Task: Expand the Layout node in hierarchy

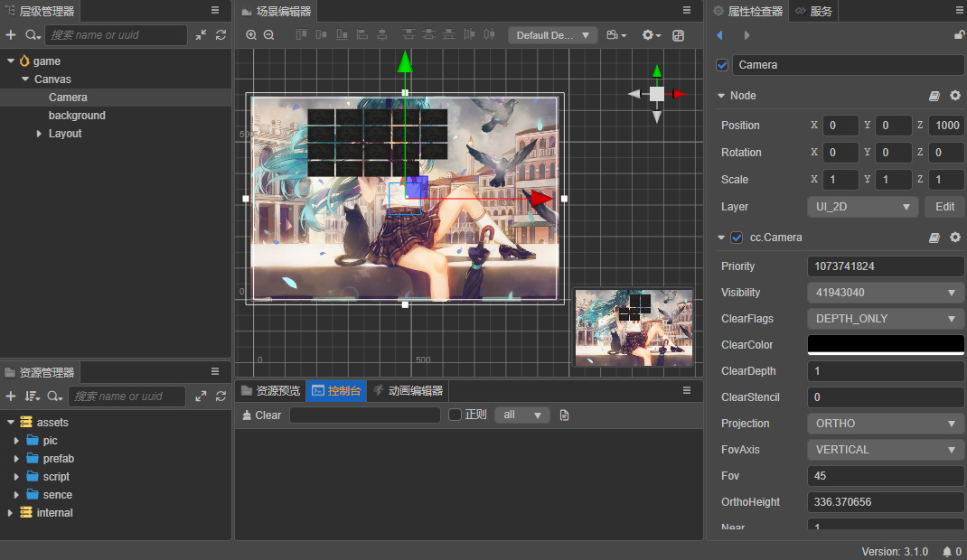Action: [x=39, y=134]
